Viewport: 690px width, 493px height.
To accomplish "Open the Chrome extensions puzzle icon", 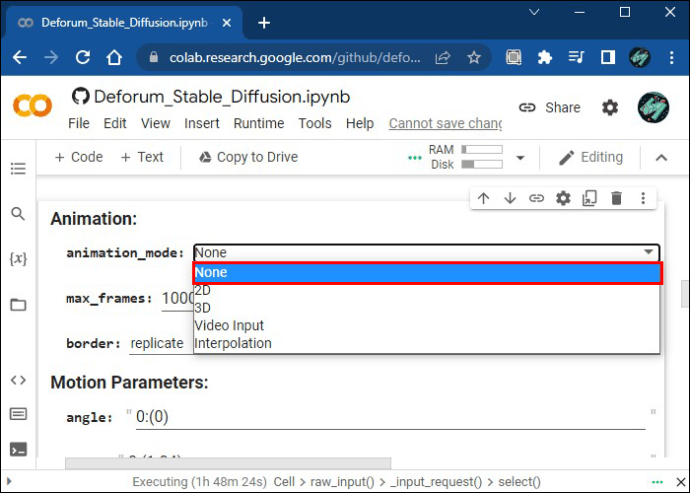I will tap(545, 57).
